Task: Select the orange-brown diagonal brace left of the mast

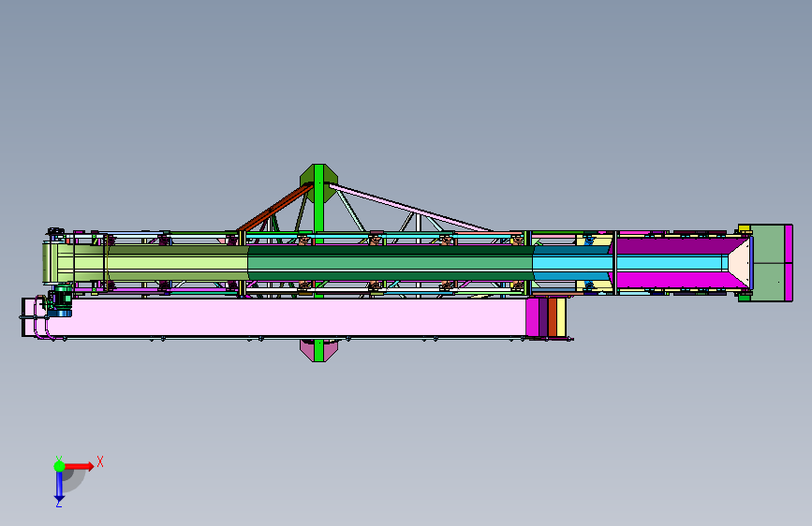Action: pyautogui.click(x=275, y=208)
